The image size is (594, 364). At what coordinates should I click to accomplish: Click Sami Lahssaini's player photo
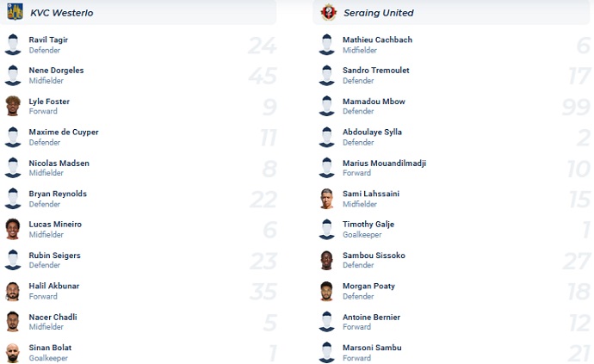[x=326, y=199]
